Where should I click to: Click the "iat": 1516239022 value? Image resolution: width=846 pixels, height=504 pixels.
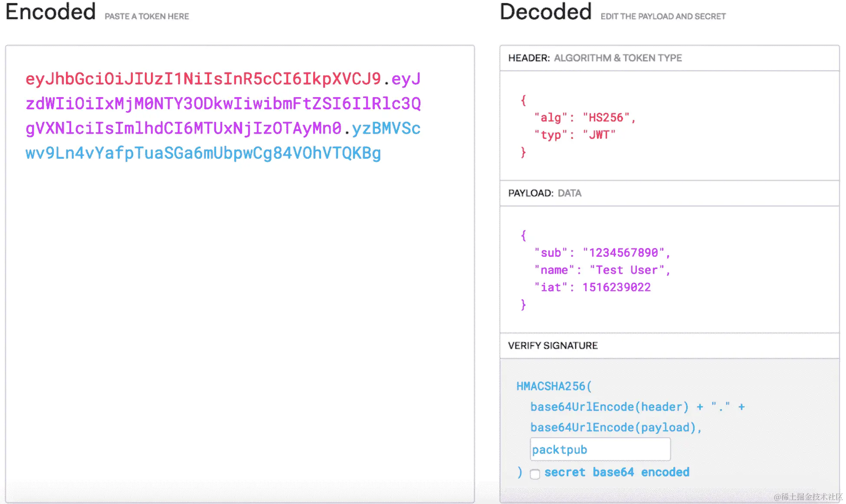coord(616,288)
